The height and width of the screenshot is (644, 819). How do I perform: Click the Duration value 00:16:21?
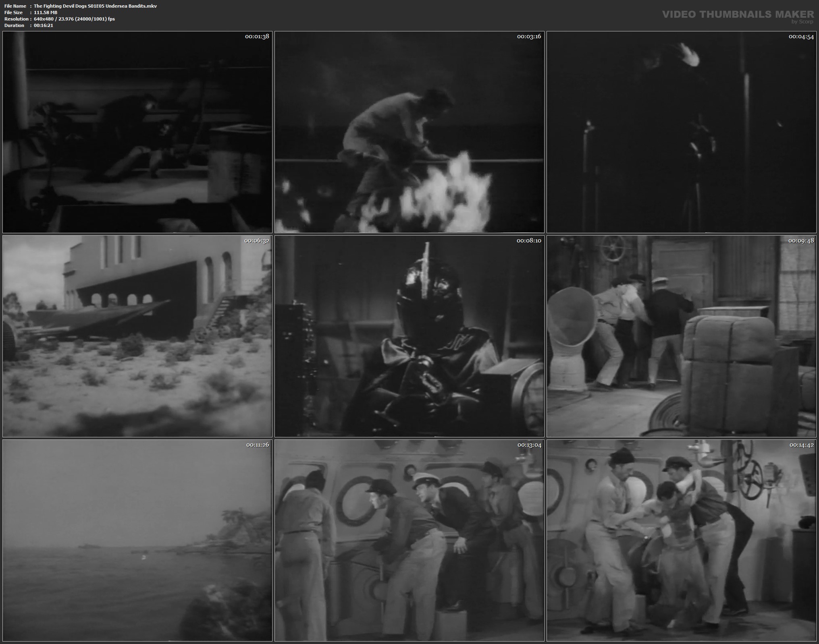[44, 25]
